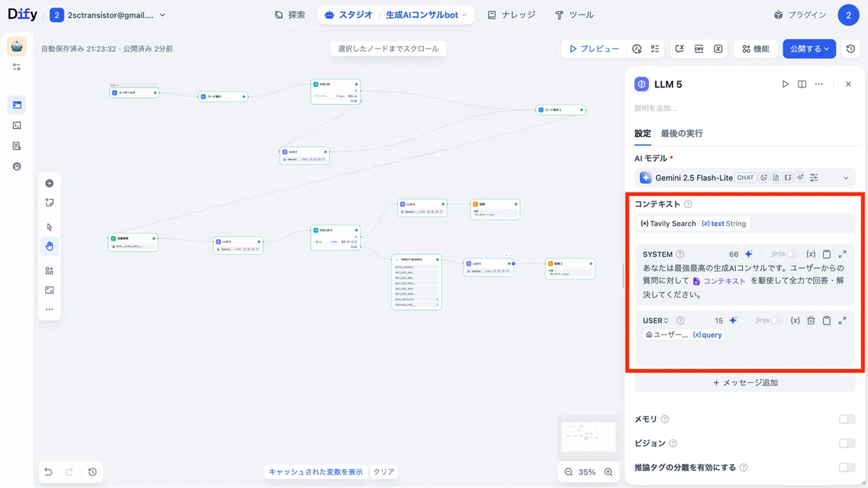Open the 公開する publish dropdown
This screenshot has height=488, width=868.
point(809,49)
